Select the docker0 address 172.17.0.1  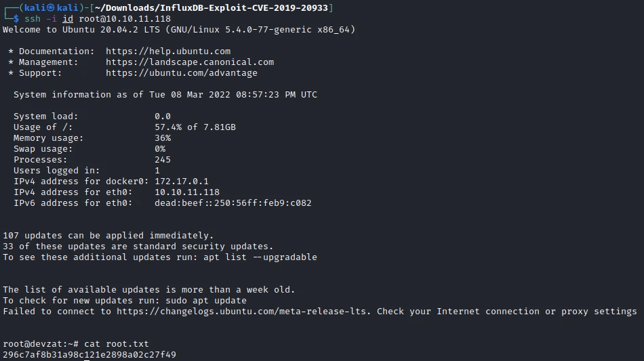tap(182, 182)
